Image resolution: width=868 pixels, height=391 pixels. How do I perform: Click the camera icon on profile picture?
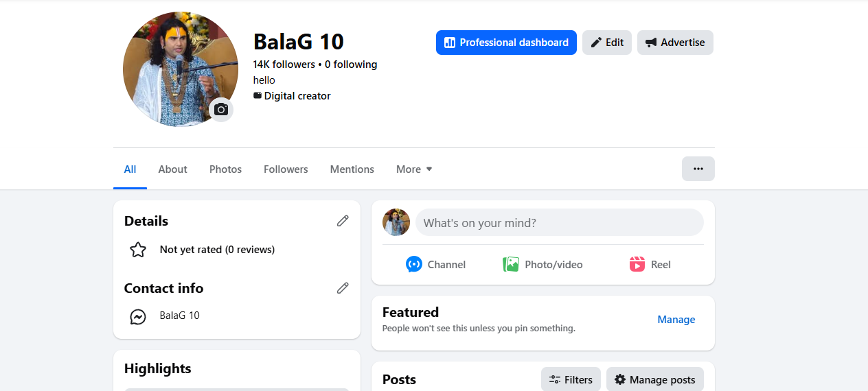click(x=221, y=110)
